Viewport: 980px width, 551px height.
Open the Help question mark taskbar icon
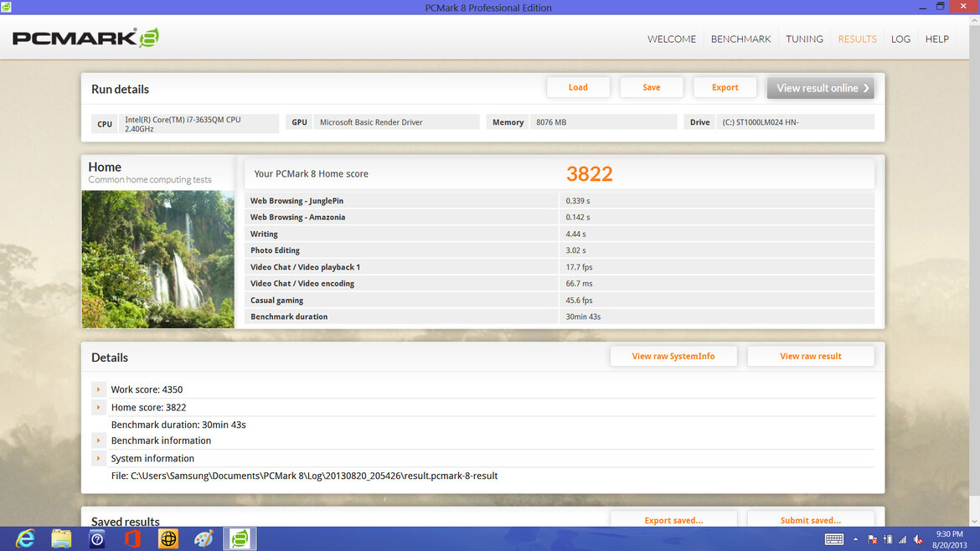pyautogui.click(x=97, y=538)
